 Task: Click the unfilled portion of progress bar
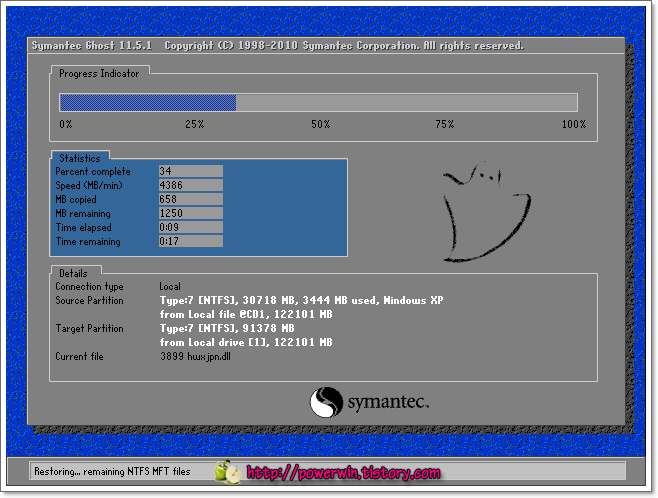coord(407,102)
